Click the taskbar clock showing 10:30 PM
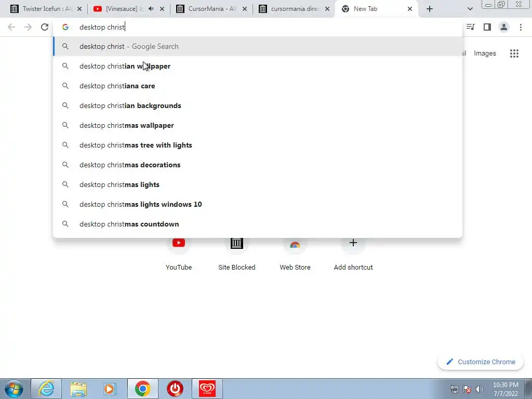532x399 pixels. (506, 389)
